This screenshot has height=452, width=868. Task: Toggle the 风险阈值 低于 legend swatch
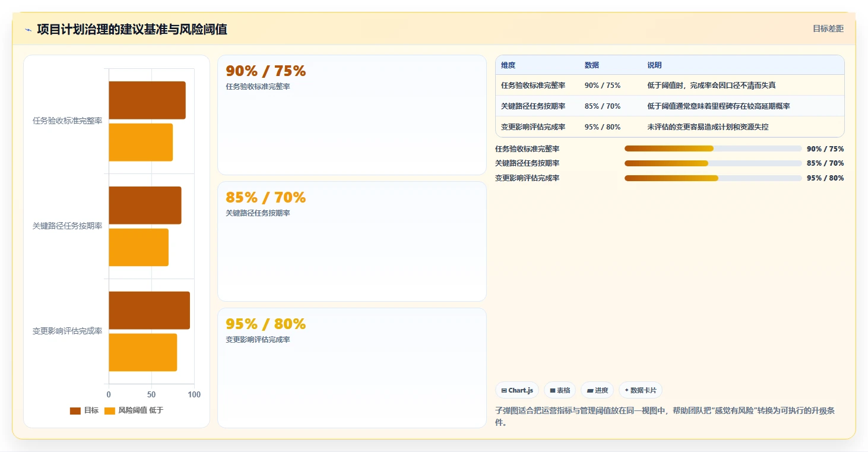[x=109, y=410]
